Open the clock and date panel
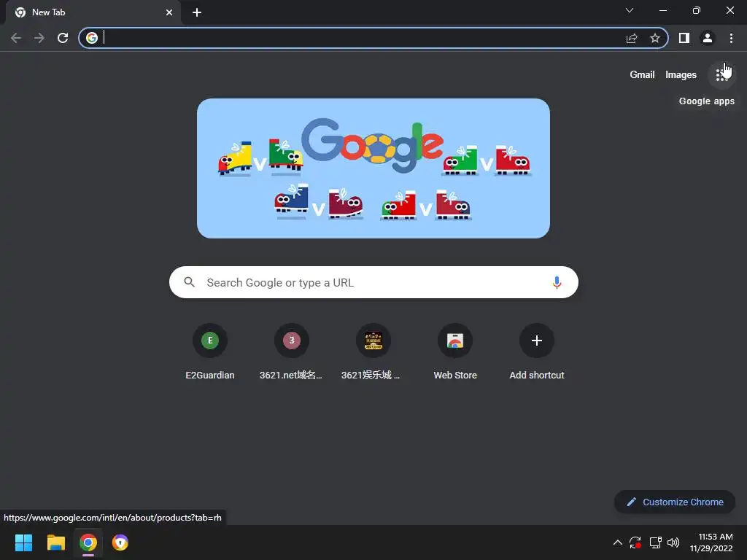Viewport: 747px width, 560px height. pos(711,542)
